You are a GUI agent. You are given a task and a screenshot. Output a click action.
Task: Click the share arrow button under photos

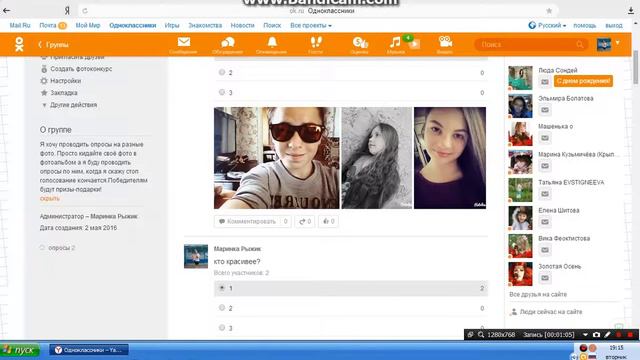(305, 221)
